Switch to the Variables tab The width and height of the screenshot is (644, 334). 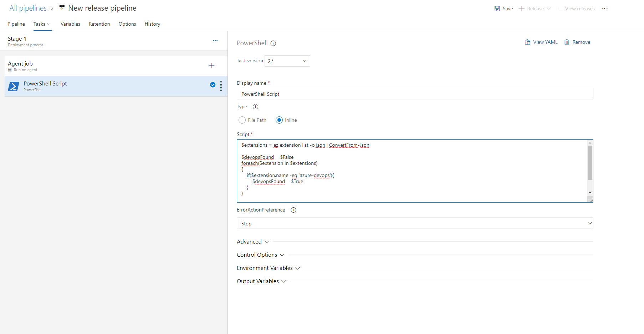70,24
